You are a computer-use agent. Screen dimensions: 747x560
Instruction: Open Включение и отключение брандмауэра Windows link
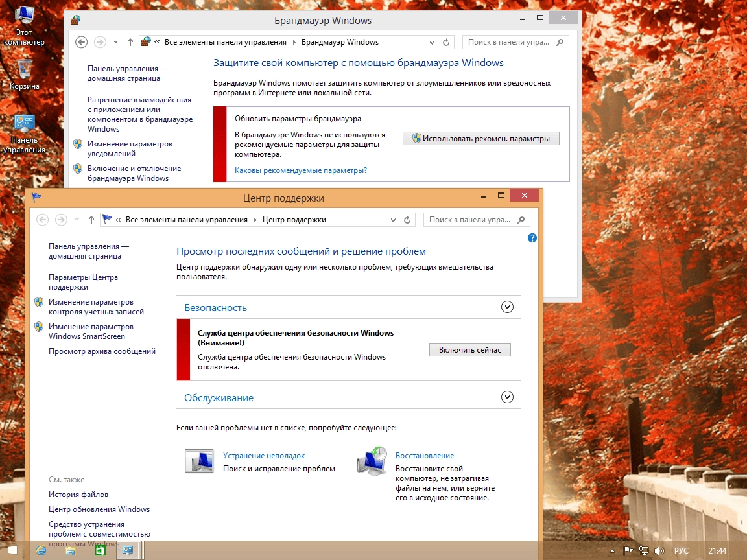[134, 173]
